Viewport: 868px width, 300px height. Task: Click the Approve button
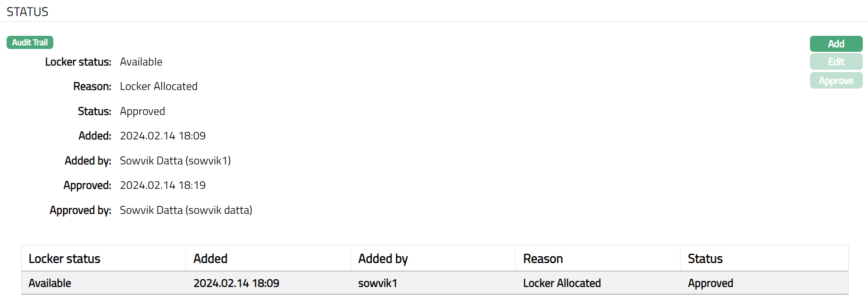point(836,81)
